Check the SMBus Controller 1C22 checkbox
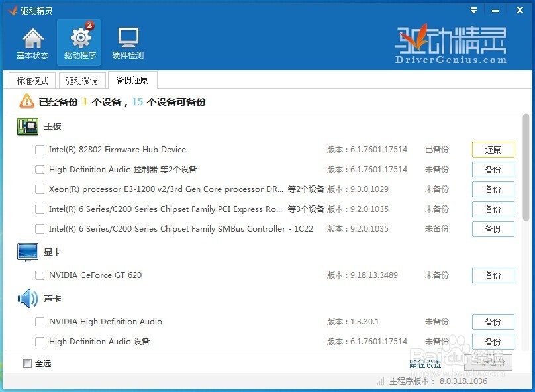This screenshot has width=535, height=392. (40, 229)
